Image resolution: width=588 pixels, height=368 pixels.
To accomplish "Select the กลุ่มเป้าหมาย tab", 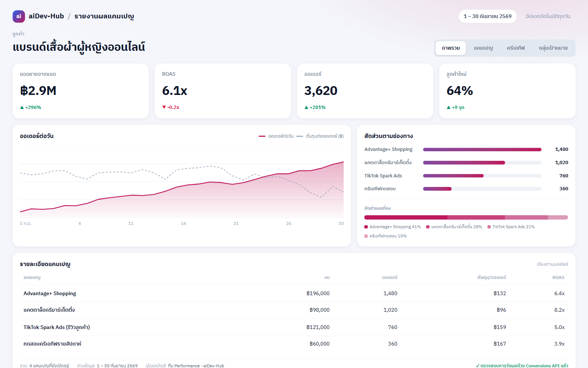I will click(x=553, y=48).
